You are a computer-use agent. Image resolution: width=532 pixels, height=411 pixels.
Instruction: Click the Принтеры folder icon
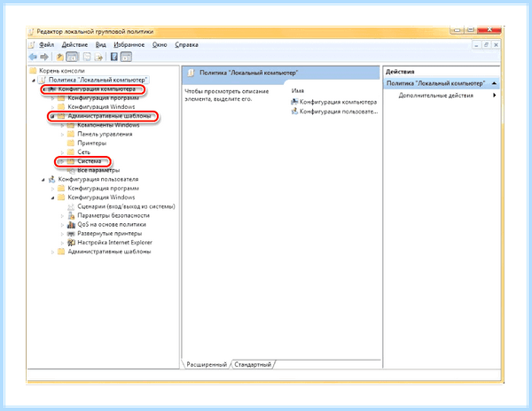[71, 143]
